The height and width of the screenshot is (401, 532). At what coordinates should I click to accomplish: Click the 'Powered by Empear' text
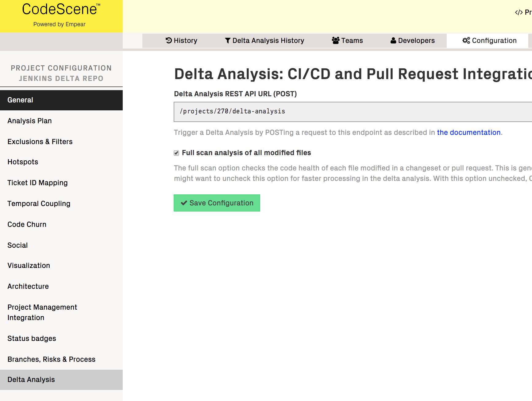[x=60, y=24]
